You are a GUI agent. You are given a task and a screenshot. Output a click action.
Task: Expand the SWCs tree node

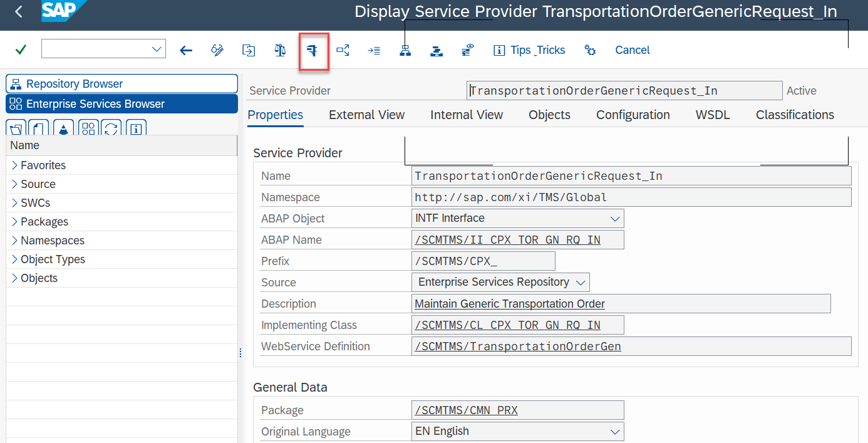coord(15,203)
